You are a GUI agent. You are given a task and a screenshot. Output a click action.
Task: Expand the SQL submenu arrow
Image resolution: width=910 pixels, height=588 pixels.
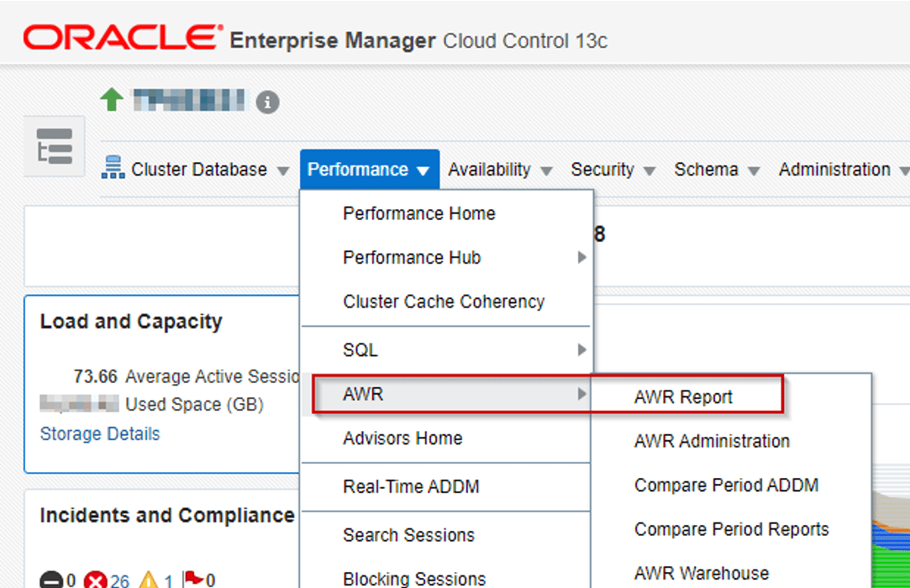(x=581, y=349)
